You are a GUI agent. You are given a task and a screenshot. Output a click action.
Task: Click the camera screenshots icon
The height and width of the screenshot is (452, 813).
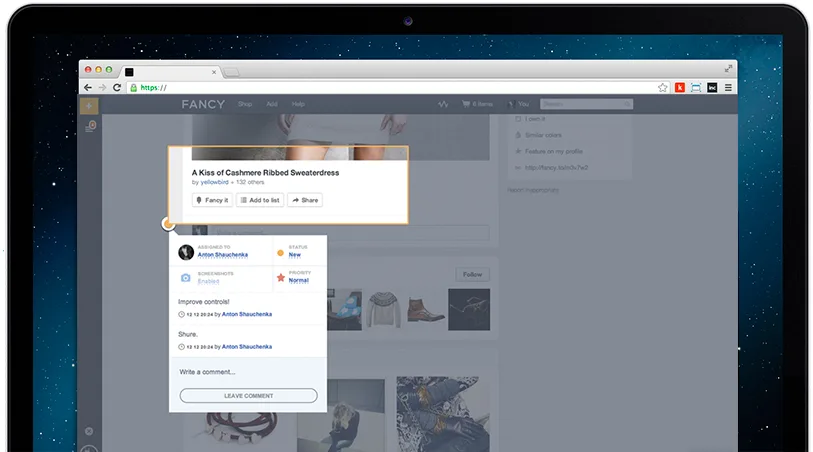[186, 278]
